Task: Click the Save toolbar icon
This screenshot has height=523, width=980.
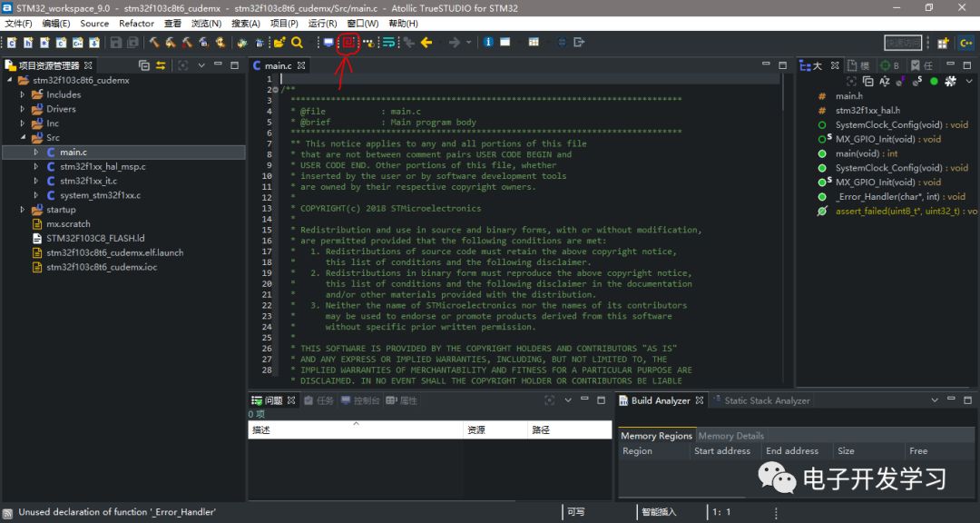Action: (x=116, y=43)
